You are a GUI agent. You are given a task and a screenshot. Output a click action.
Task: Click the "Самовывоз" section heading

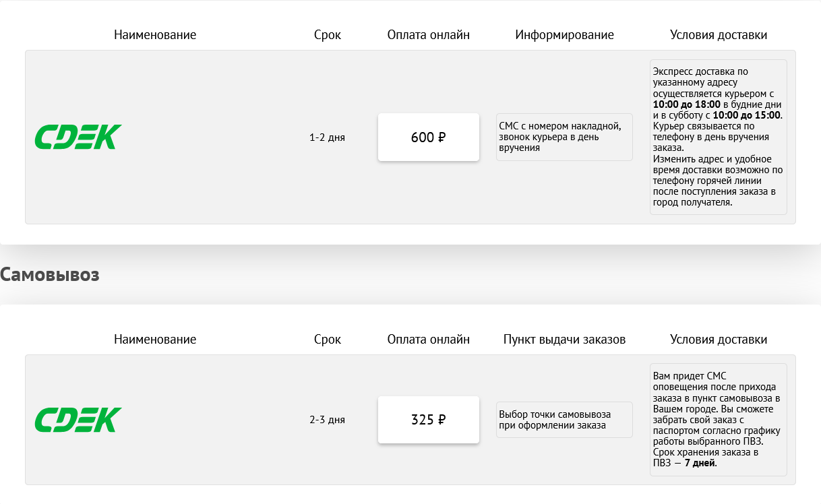coord(50,275)
